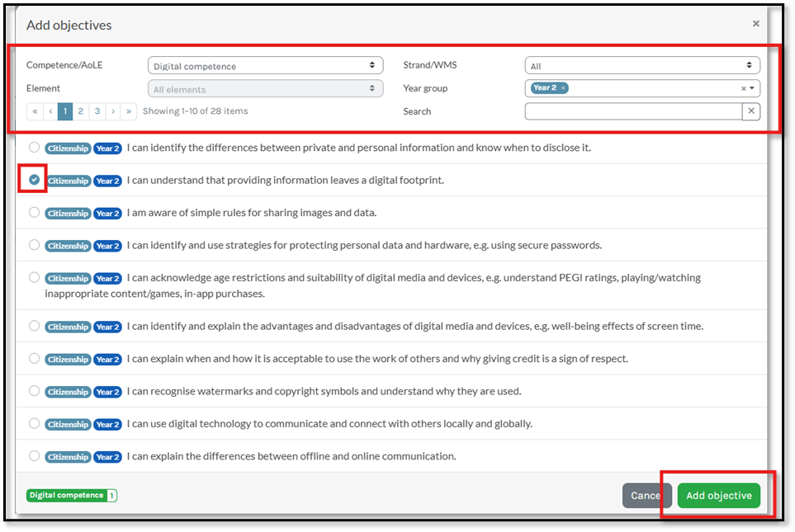Go to next page arrow
The width and height of the screenshot is (795, 532).
pos(113,111)
